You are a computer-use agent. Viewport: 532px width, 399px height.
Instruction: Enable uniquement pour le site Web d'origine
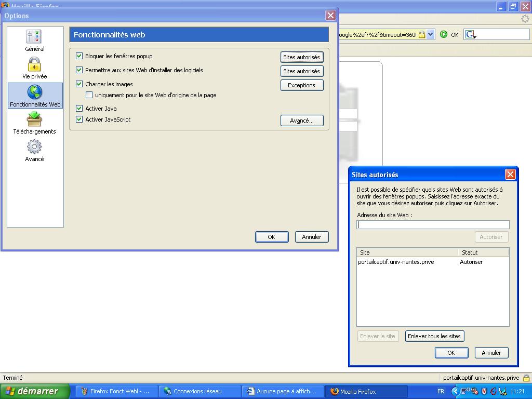[89, 95]
